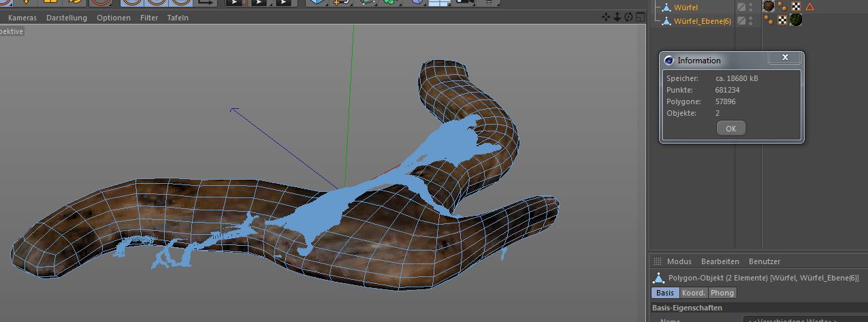Select the green material tag on Würfel_Ebene(6)
868x322 pixels.
coord(795,20)
